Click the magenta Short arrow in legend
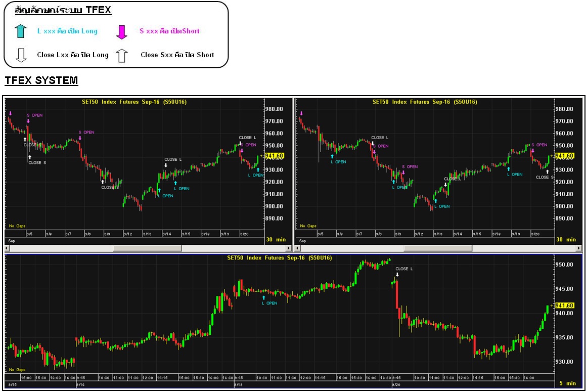Screen dimensions: 586x392 click(x=122, y=32)
